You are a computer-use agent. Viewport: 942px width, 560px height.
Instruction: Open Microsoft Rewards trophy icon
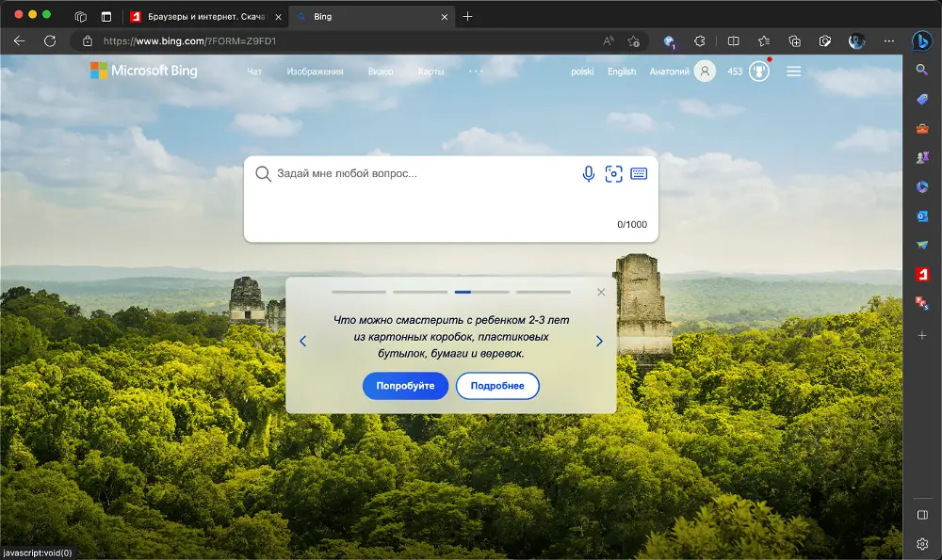point(758,72)
